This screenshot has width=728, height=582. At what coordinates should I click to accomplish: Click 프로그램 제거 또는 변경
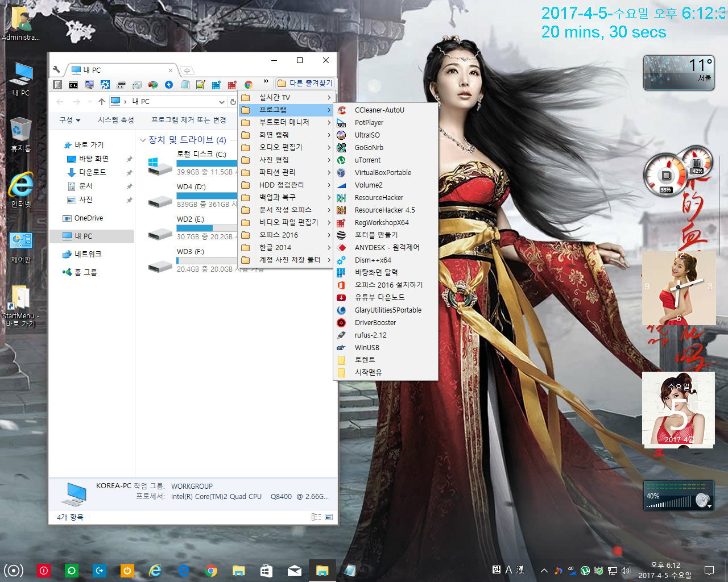(189, 120)
